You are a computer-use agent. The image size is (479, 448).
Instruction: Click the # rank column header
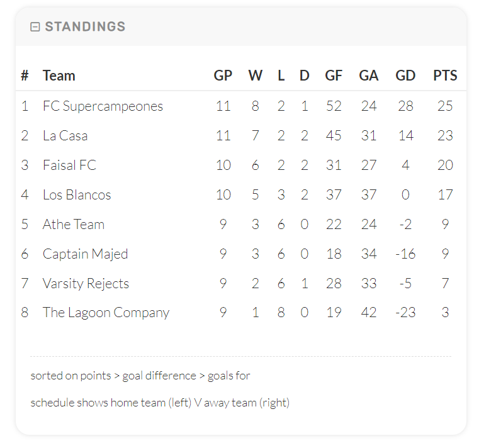(25, 76)
